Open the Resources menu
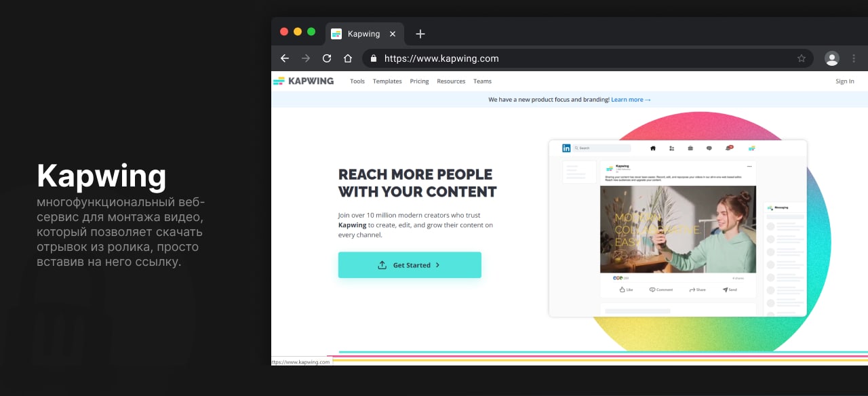Viewport: 868px width, 396px height. 451,81
